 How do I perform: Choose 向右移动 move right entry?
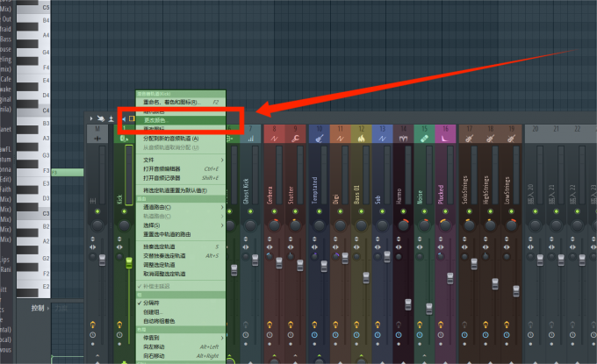(181, 356)
